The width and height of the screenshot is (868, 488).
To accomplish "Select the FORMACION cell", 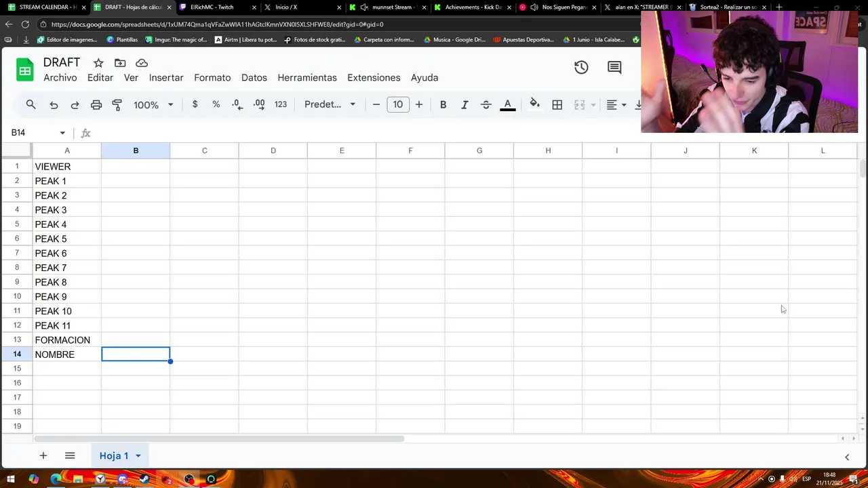I will (67, 340).
